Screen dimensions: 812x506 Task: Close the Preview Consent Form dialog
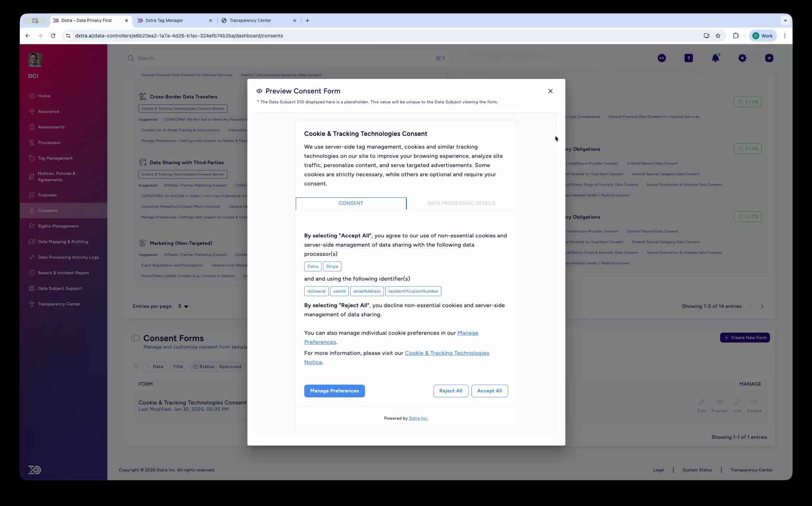(x=550, y=91)
